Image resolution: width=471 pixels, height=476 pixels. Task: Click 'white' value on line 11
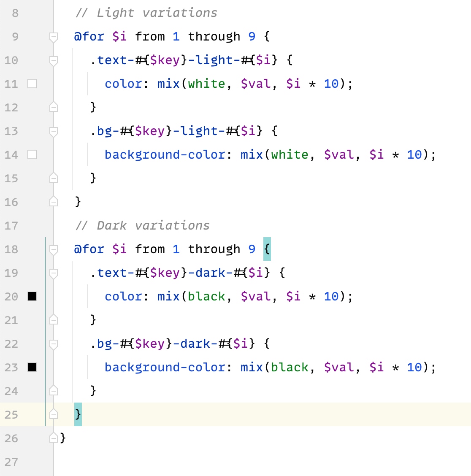tap(206, 84)
